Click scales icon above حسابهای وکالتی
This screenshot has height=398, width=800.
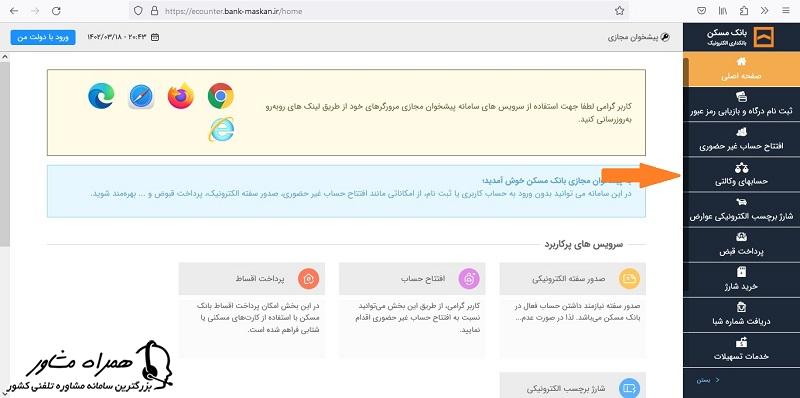742,167
